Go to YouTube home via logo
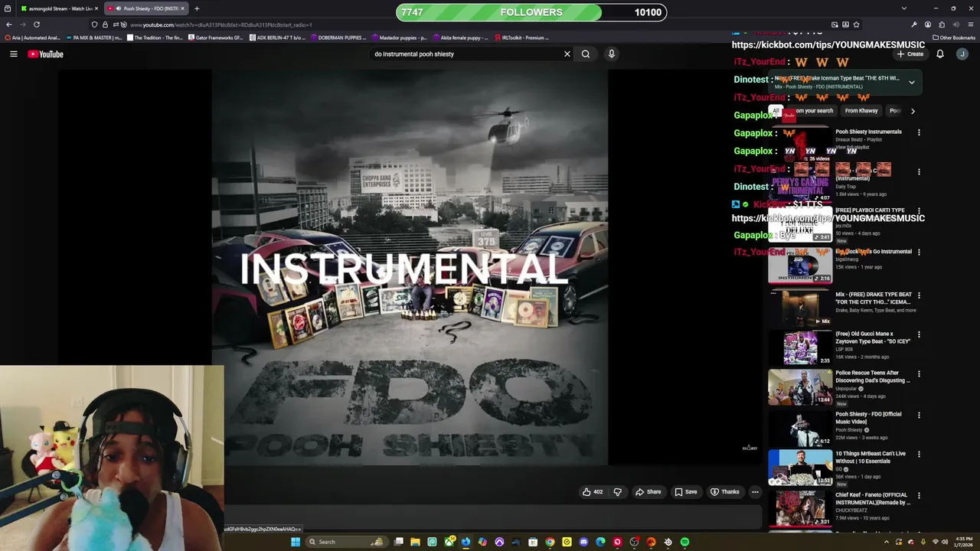Viewport: 980px width, 551px height. click(45, 54)
